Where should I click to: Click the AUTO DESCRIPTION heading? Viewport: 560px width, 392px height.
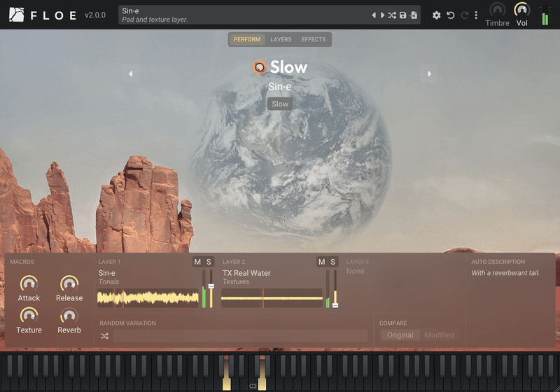tap(498, 262)
